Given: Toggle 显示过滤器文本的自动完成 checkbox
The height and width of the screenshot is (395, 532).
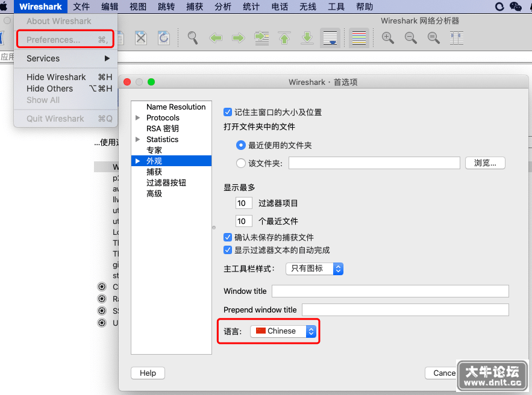Looking at the screenshot, I should click(228, 250).
